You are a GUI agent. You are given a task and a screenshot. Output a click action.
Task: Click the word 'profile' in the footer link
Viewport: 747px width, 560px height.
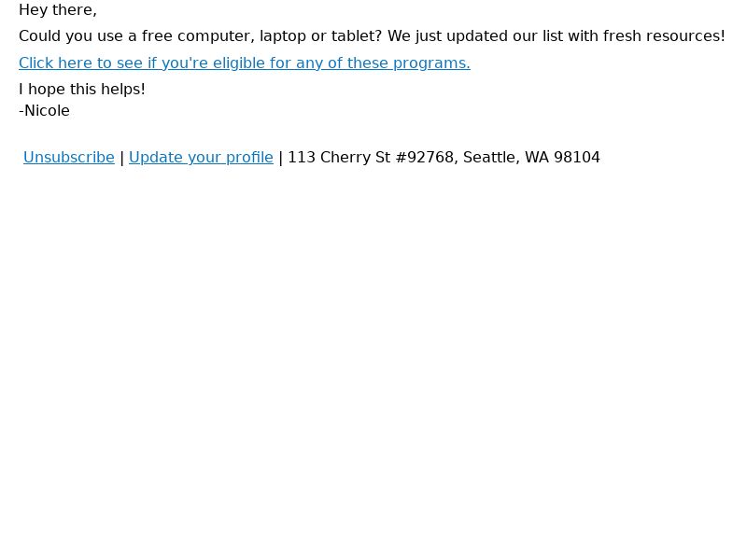coord(249,157)
